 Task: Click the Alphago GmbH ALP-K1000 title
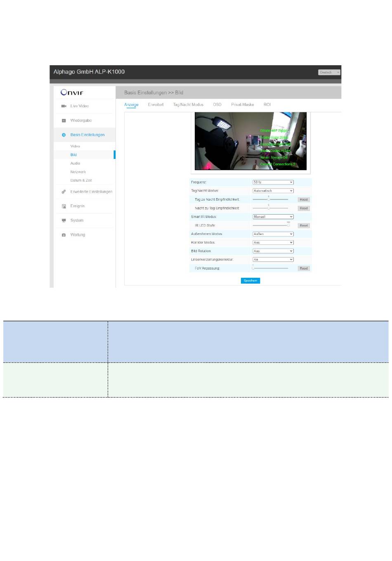coord(89,72)
